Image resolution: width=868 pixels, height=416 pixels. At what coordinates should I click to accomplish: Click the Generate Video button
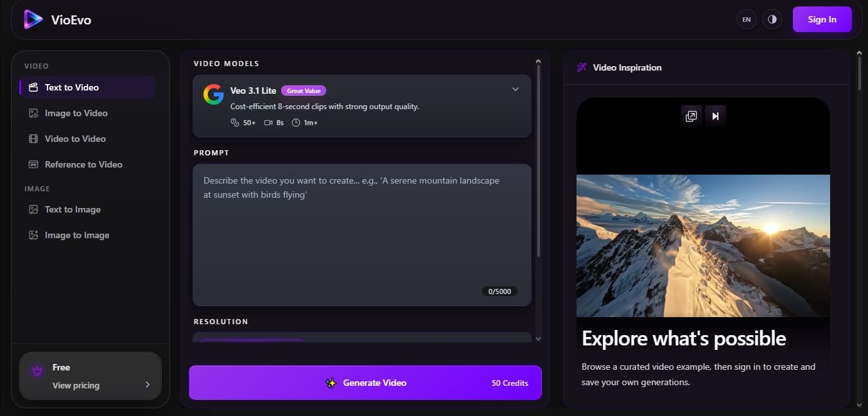365,383
